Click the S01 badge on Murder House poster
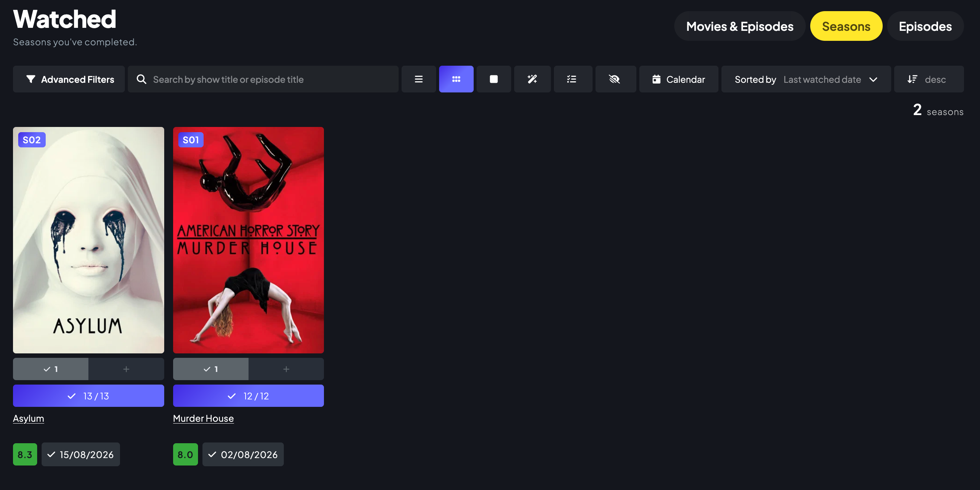The image size is (980, 490). point(191,140)
